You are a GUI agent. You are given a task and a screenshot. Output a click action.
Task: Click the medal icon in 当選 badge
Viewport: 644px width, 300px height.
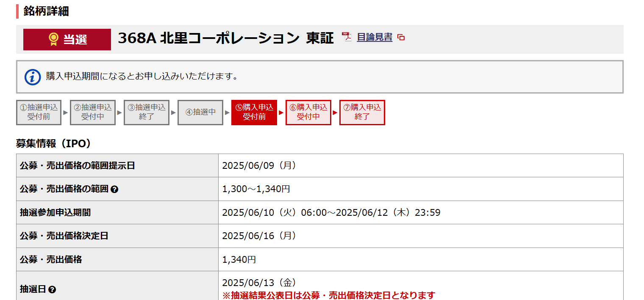(x=53, y=39)
